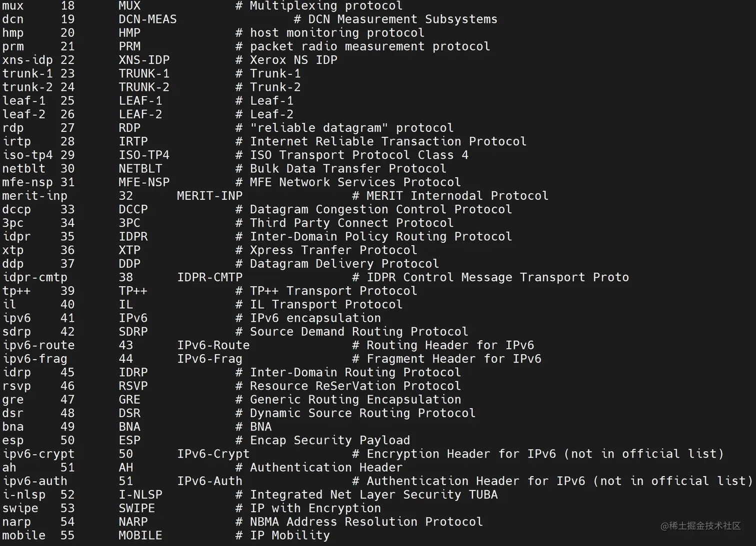
Task: Click the 'Internet Reliable Transaction Protocol' comment
Action: [388, 141]
